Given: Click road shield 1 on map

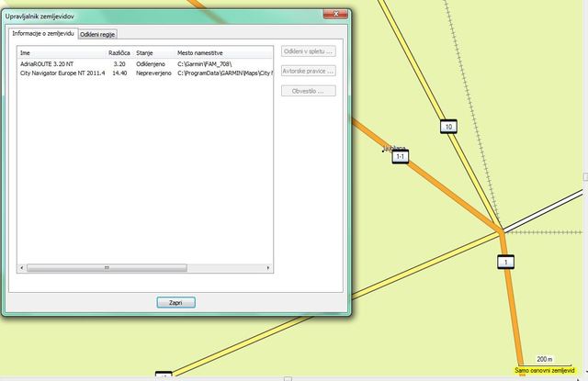Looking at the screenshot, I should (x=505, y=262).
